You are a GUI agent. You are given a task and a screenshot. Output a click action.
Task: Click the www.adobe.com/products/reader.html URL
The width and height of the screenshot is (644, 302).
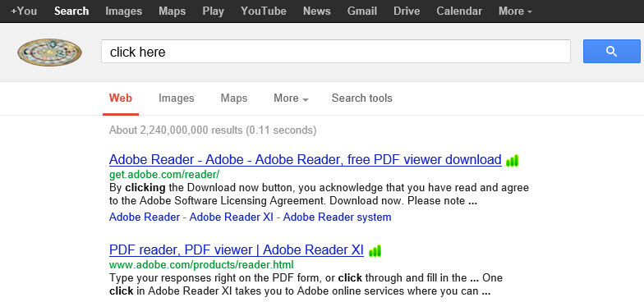[x=201, y=264]
